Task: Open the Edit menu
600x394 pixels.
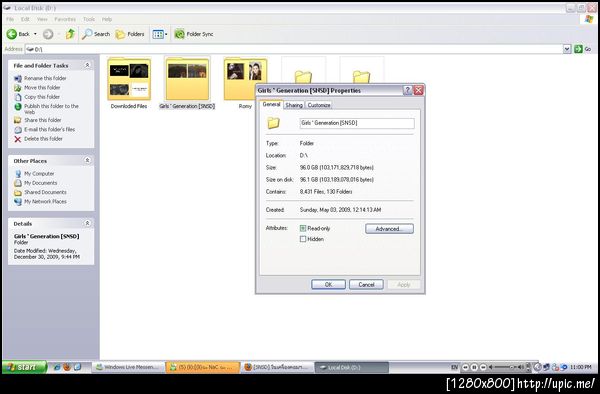Action: 25,19
